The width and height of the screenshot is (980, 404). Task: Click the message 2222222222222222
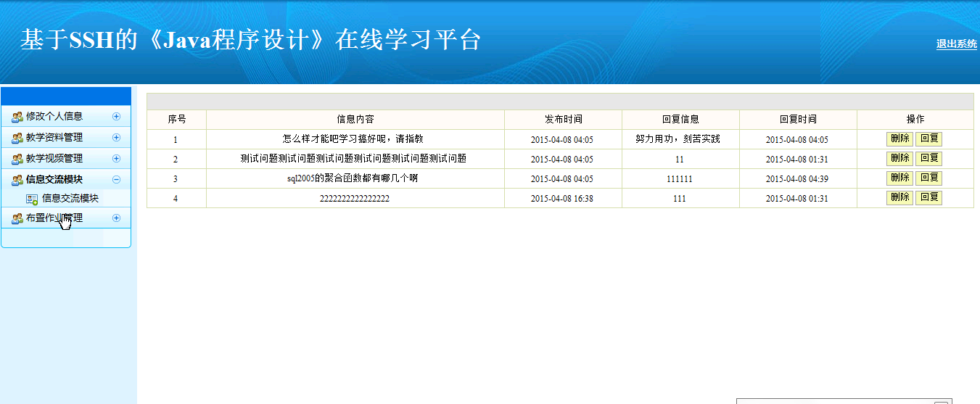click(355, 198)
